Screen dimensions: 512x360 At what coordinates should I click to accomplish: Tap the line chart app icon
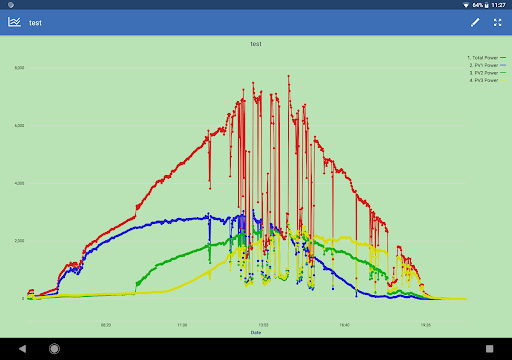coord(14,22)
